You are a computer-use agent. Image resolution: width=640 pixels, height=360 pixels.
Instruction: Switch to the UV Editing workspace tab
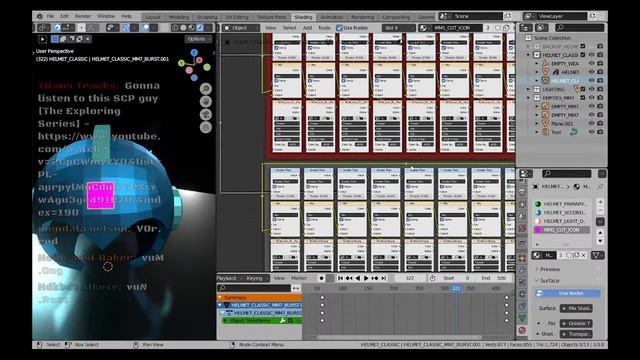tap(237, 17)
